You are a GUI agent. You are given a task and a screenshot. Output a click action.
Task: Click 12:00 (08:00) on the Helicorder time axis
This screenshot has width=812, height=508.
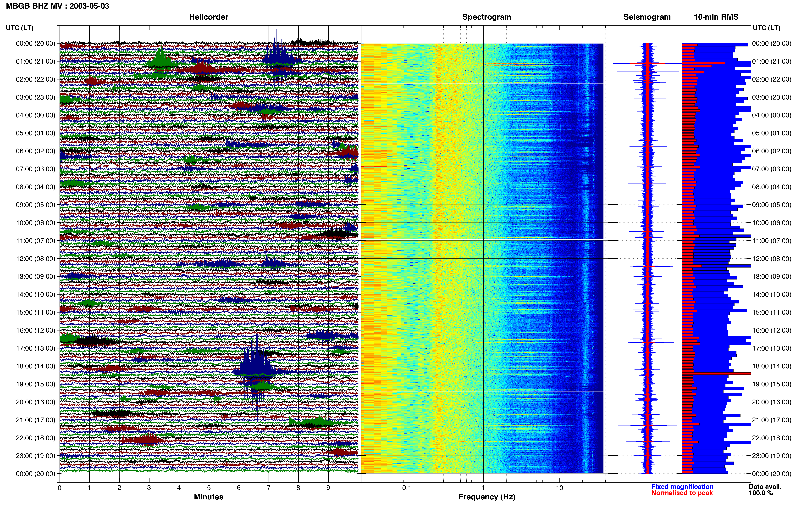36,259
